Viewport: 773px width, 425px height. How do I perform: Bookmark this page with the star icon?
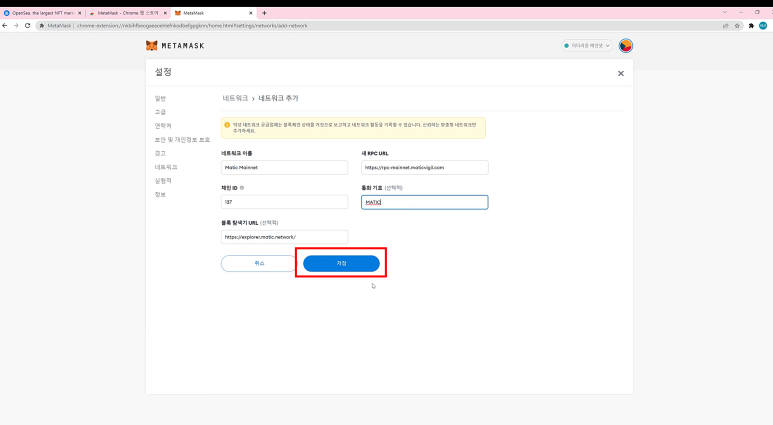pyautogui.click(x=738, y=26)
